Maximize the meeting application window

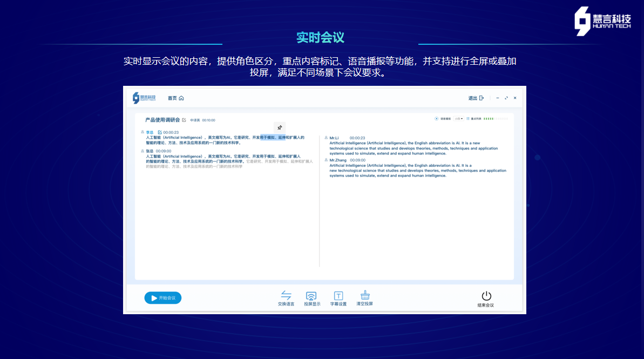pos(506,98)
